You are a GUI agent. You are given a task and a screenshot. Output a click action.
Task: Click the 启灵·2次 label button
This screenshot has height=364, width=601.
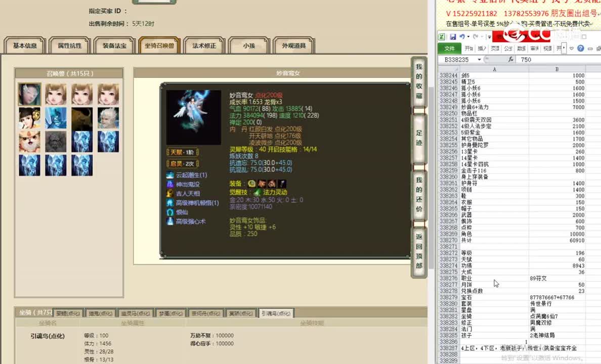[x=183, y=164]
